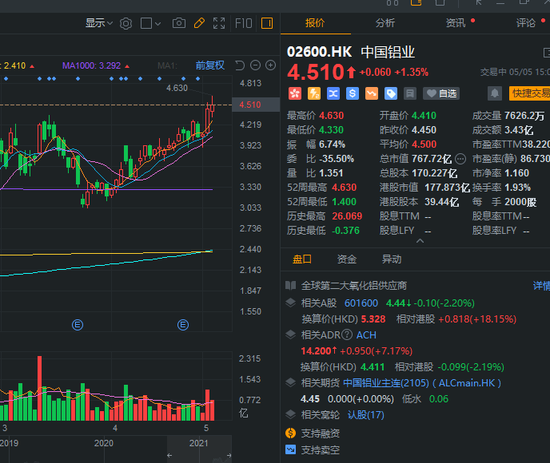
Task: Select the pencil drawing tool
Action: click(199, 23)
